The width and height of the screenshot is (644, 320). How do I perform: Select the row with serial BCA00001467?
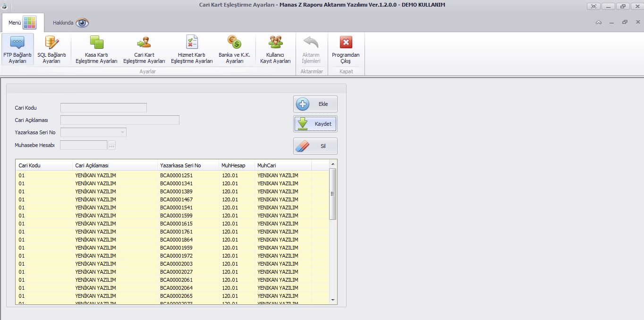coord(176,199)
